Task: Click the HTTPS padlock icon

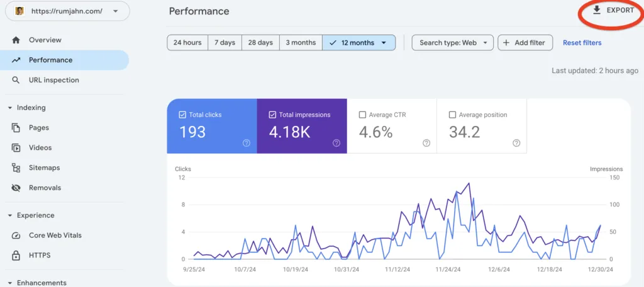Action: (x=16, y=256)
